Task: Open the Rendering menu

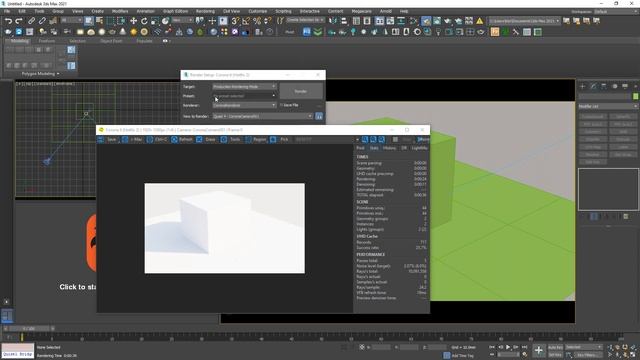Action: pyautogui.click(x=205, y=11)
